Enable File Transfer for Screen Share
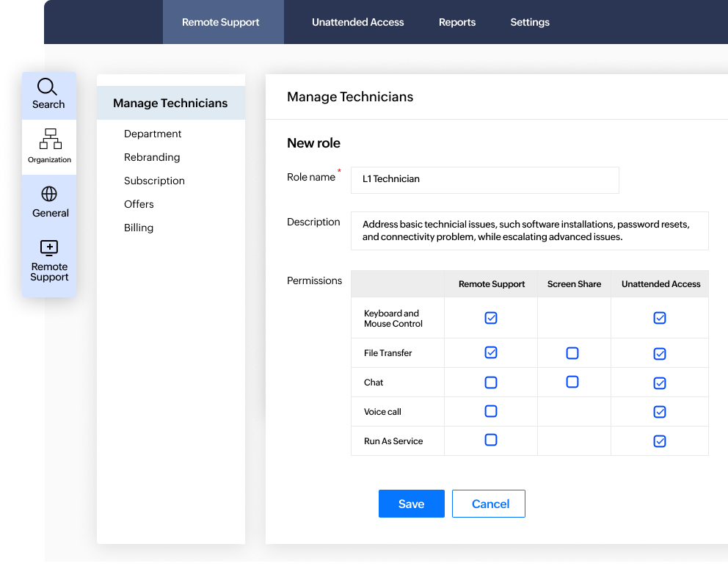 tap(572, 353)
